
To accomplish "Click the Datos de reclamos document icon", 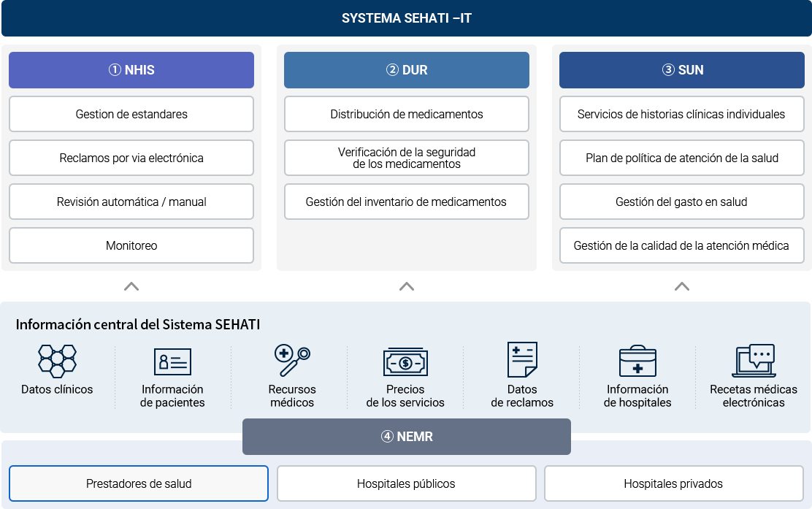I will pyautogui.click(x=522, y=360).
